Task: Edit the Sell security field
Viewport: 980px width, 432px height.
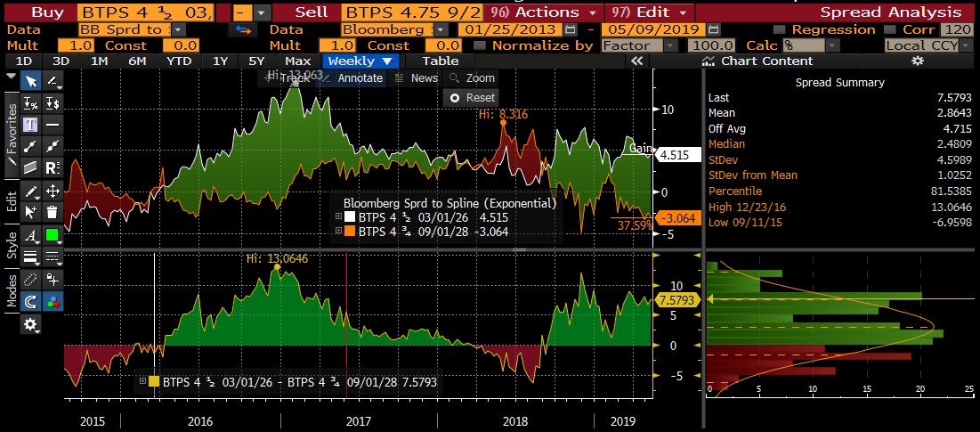Action: [x=412, y=12]
